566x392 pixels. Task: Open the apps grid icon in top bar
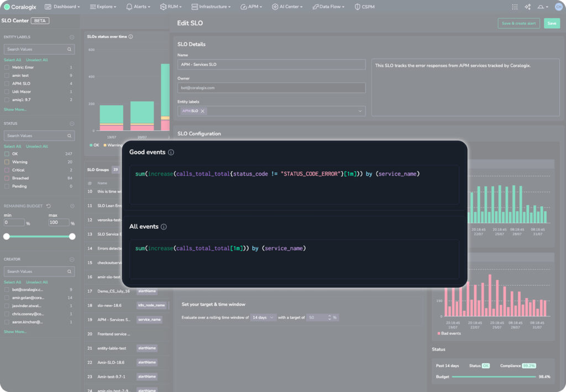click(x=515, y=7)
